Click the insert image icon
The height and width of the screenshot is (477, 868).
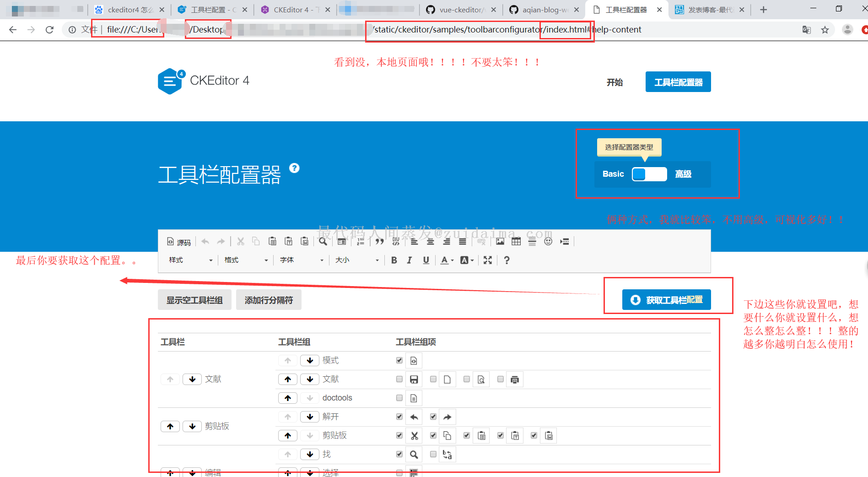tap(500, 241)
